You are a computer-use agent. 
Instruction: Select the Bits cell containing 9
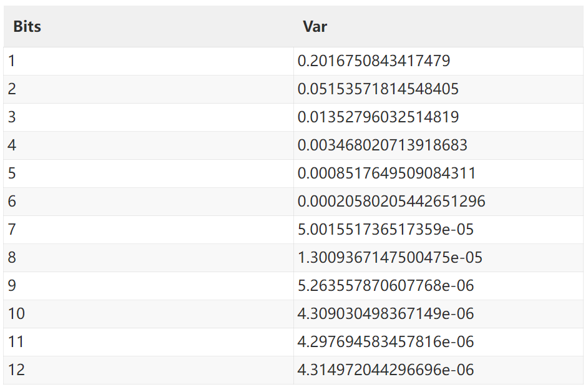pos(12,286)
